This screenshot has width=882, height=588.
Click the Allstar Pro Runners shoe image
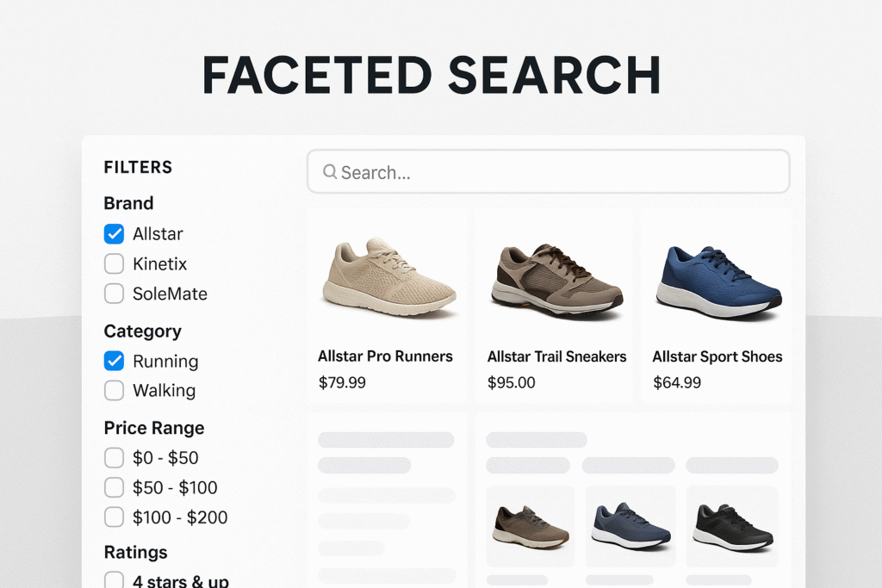coord(388,274)
